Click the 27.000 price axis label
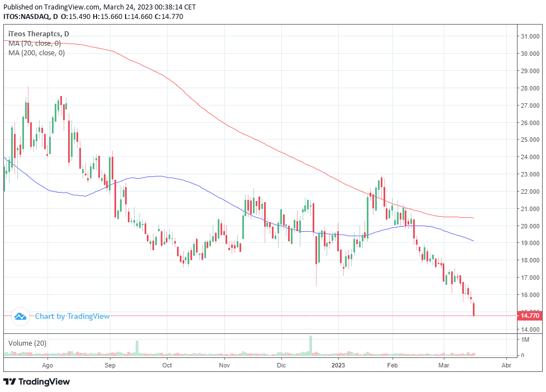 (530, 105)
